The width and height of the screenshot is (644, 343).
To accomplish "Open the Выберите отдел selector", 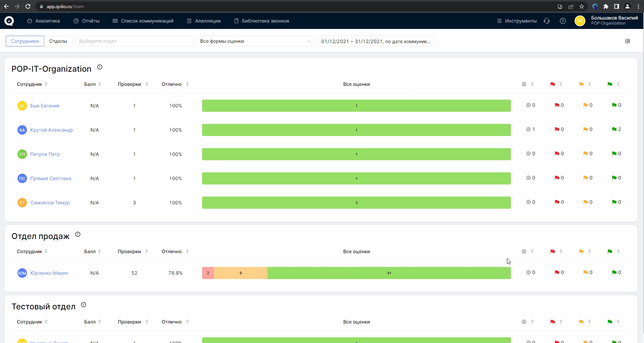I will pyautogui.click(x=134, y=41).
